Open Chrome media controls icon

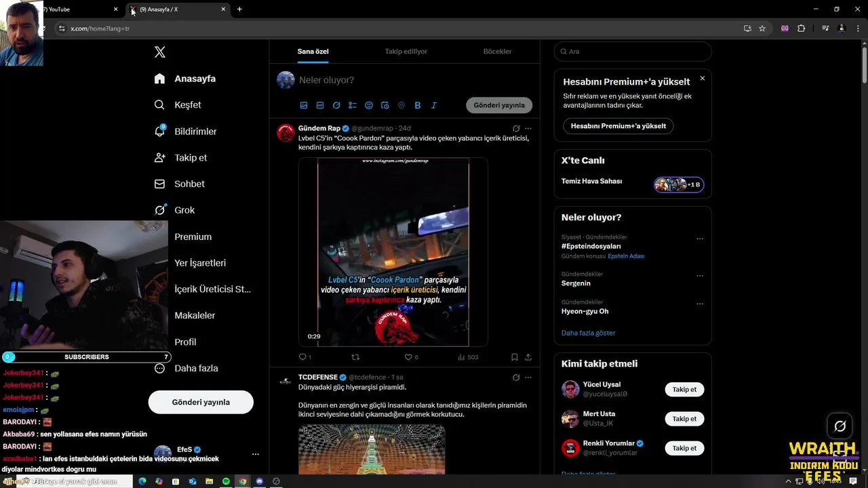click(825, 28)
